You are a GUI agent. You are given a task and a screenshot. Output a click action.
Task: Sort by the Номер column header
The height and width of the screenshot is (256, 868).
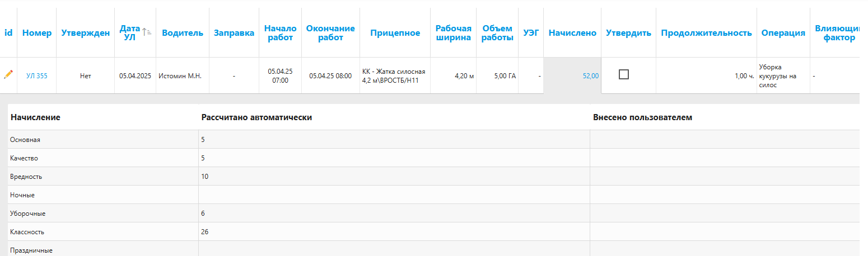tap(37, 33)
